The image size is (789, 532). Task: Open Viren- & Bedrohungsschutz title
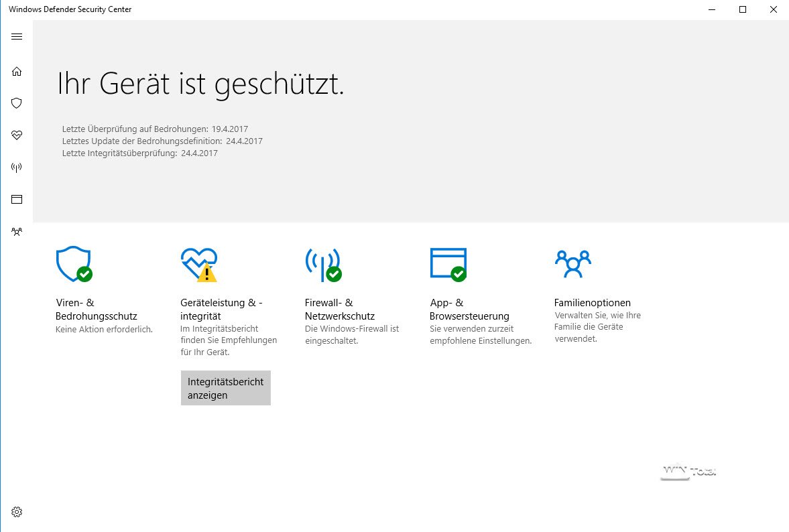(96, 310)
